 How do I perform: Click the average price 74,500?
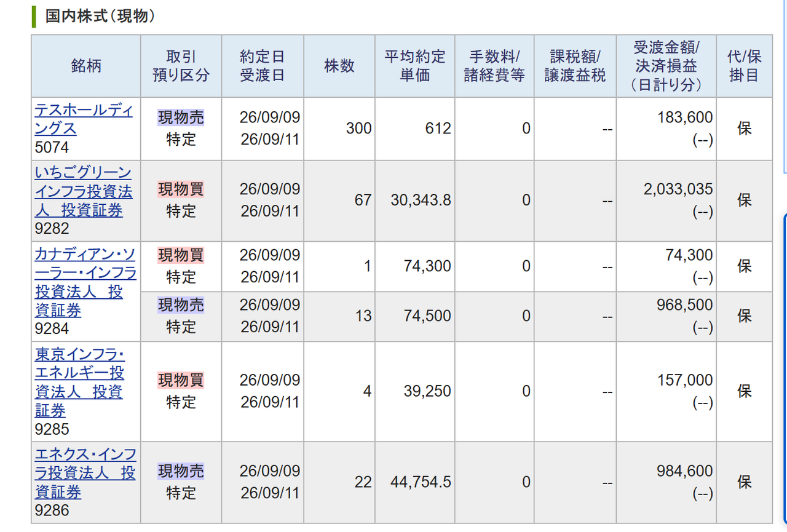[x=427, y=316]
